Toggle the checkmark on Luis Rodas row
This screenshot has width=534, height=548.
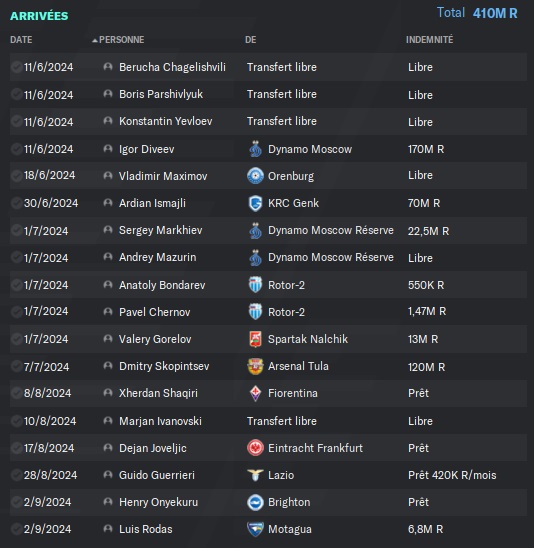click(x=16, y=529)
